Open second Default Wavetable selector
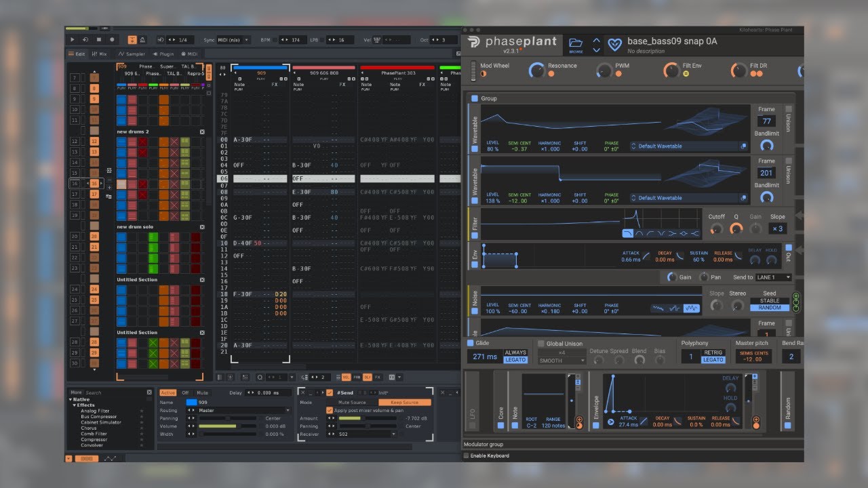The height and width of the screenshot is (488, 868). click(688, 198)
